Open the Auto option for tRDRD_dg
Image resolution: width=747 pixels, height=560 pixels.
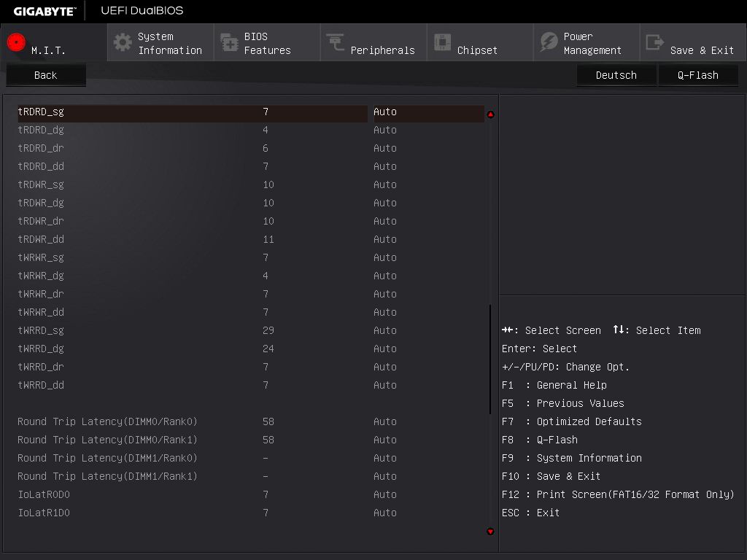coord(385,130)
